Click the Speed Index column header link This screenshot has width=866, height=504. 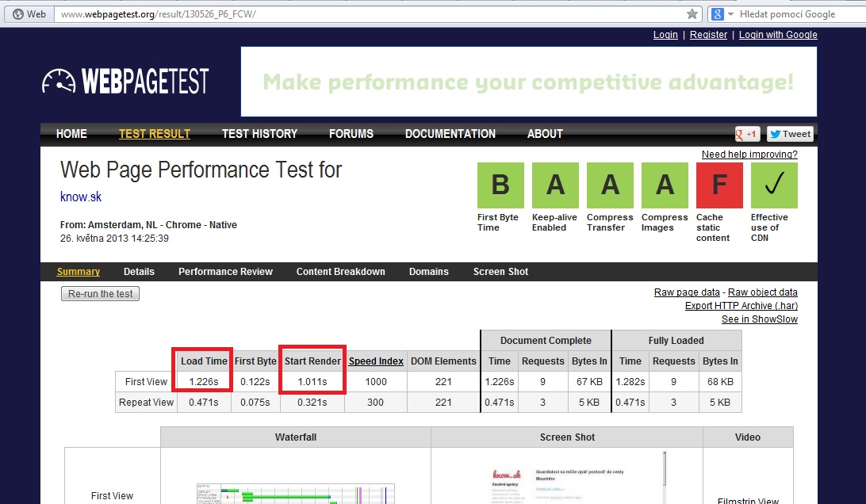coord(376,361)
